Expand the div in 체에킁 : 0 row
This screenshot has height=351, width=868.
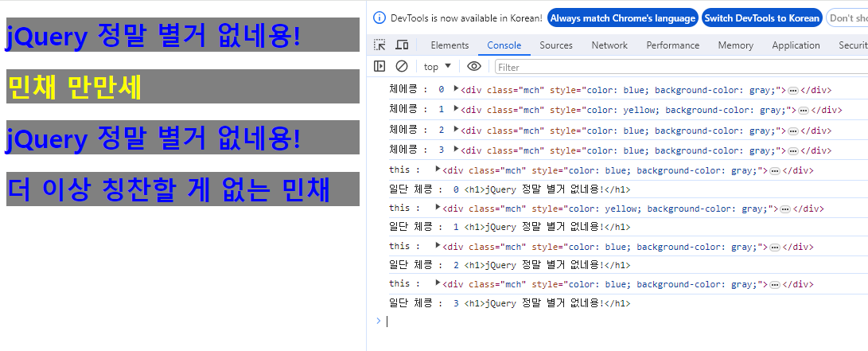coord(456,88)
